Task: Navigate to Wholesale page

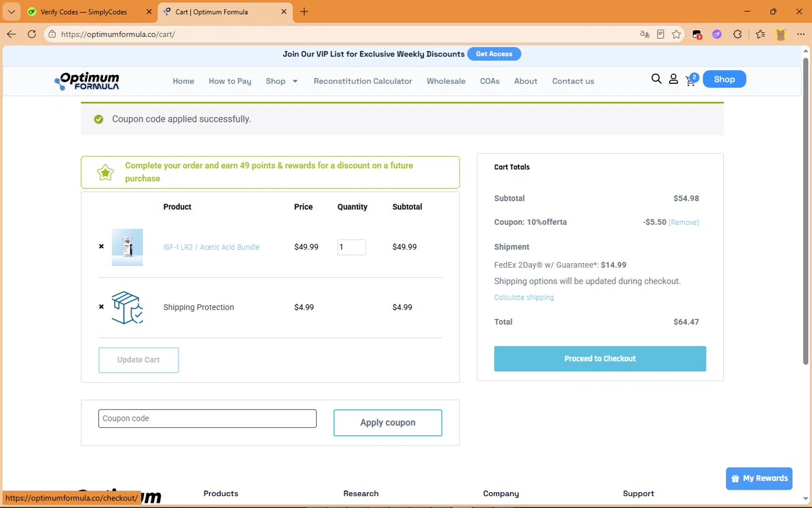Action: [x=446, y=81]
